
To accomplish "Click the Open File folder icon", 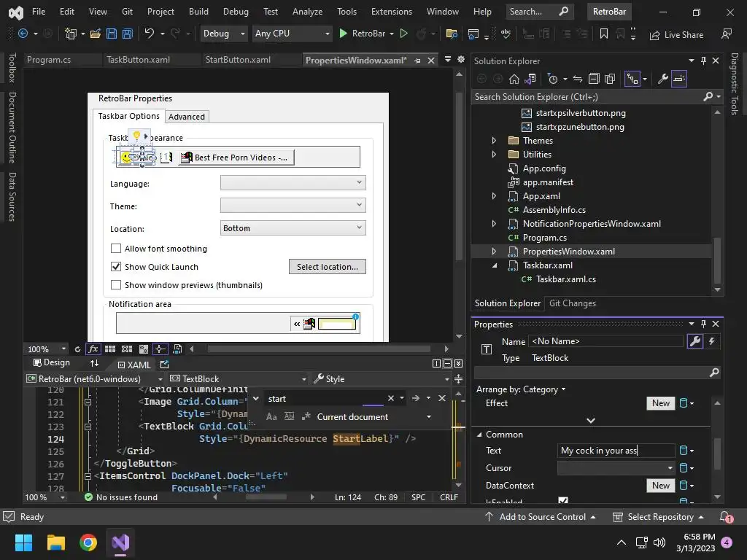I will (x=96, y=34).
